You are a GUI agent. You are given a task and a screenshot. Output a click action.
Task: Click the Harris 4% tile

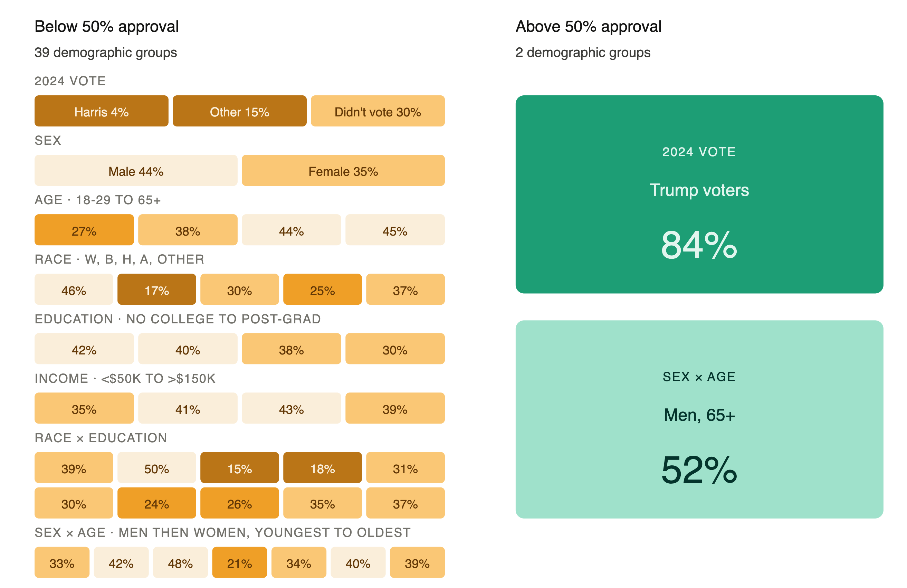101,111
